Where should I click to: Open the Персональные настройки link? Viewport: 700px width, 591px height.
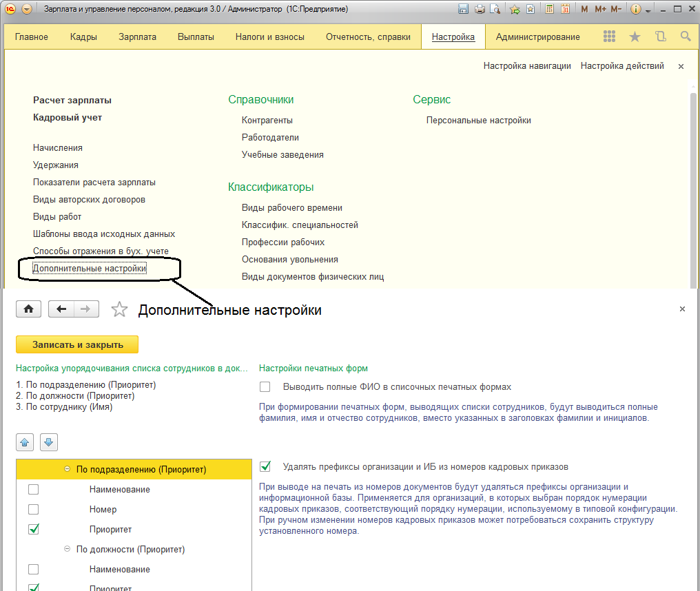click(x=478, y=121)
